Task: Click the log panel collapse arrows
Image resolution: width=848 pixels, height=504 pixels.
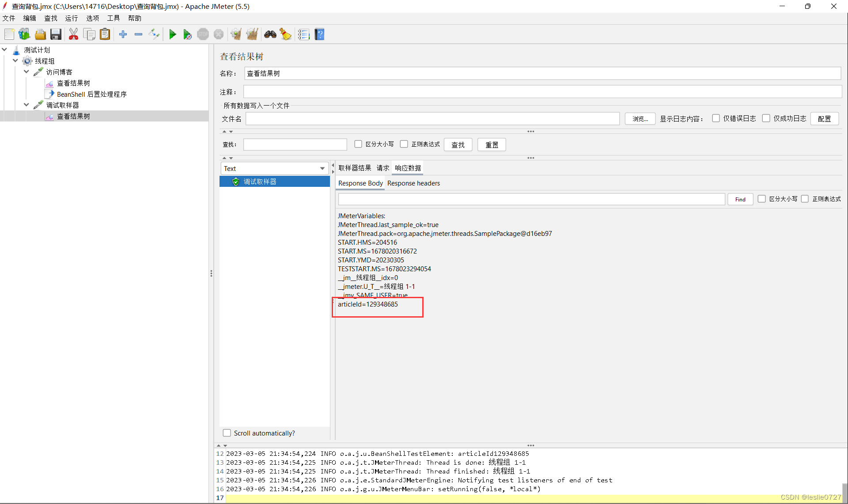Action: 222,446
